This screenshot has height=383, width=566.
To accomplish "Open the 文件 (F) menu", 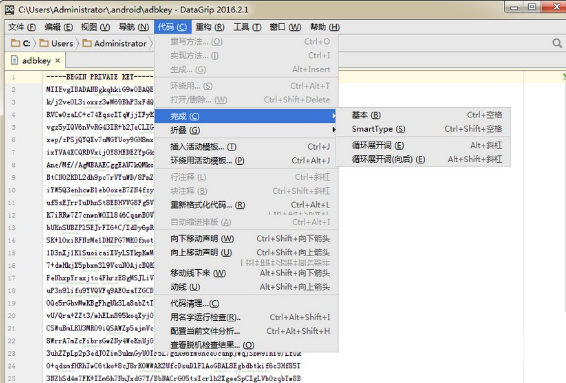I will pyautogui.click(x=22, y=27).
